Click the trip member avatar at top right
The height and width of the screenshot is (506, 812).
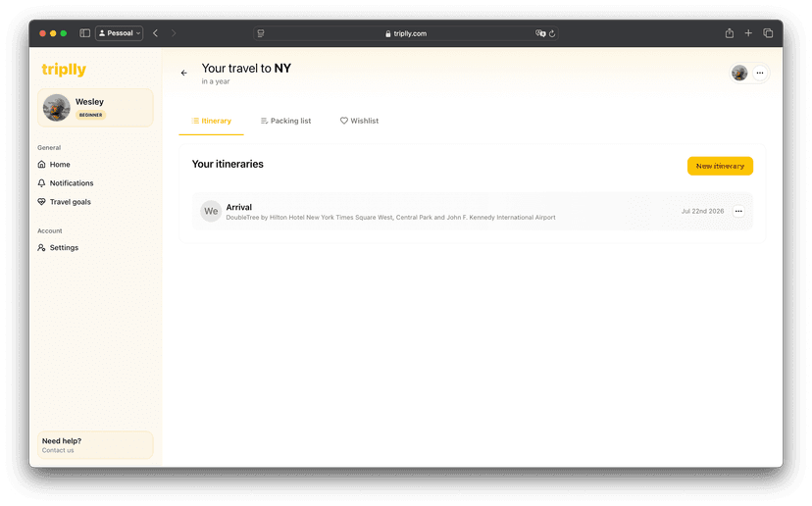coord(739,73)
